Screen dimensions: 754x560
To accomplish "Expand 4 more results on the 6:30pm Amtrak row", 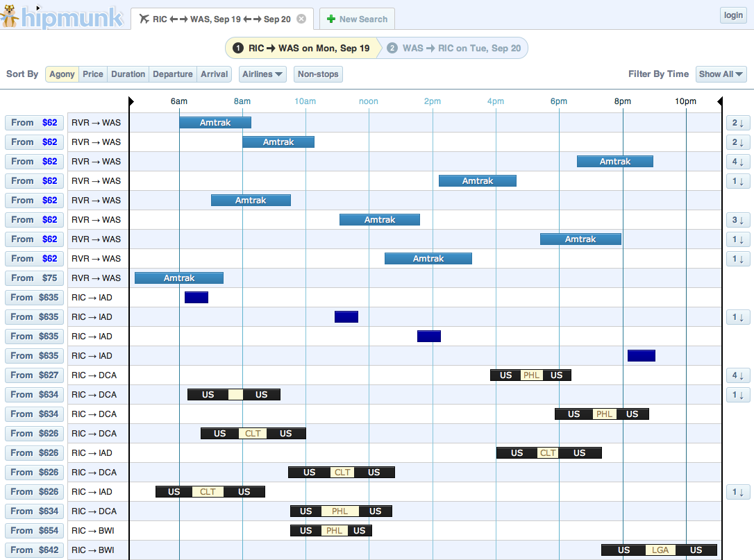I will point(737,162).
